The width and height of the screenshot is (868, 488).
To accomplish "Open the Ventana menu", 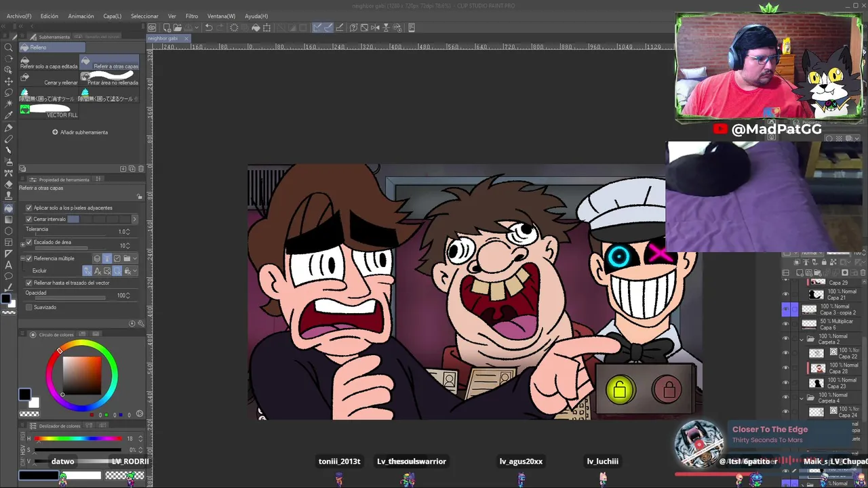I will click(x=221, y=16).
